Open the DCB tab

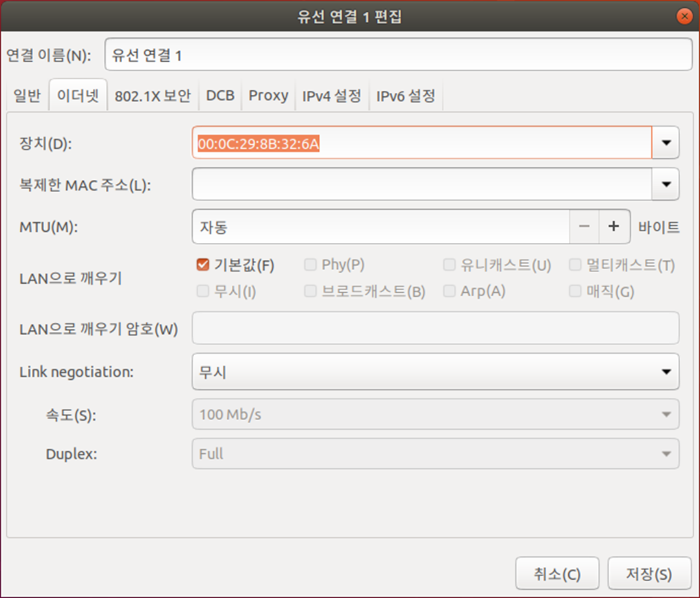click(220, 96)
